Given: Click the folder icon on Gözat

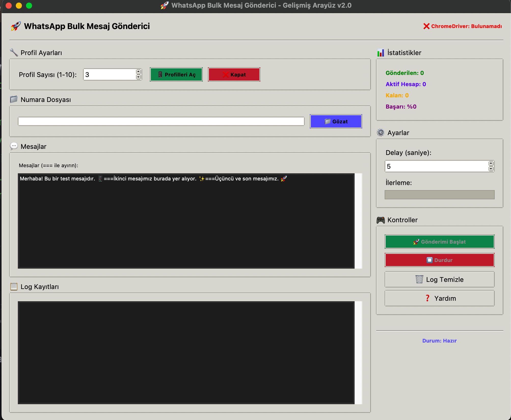Looking at the screenshot, I should point(328,121).
